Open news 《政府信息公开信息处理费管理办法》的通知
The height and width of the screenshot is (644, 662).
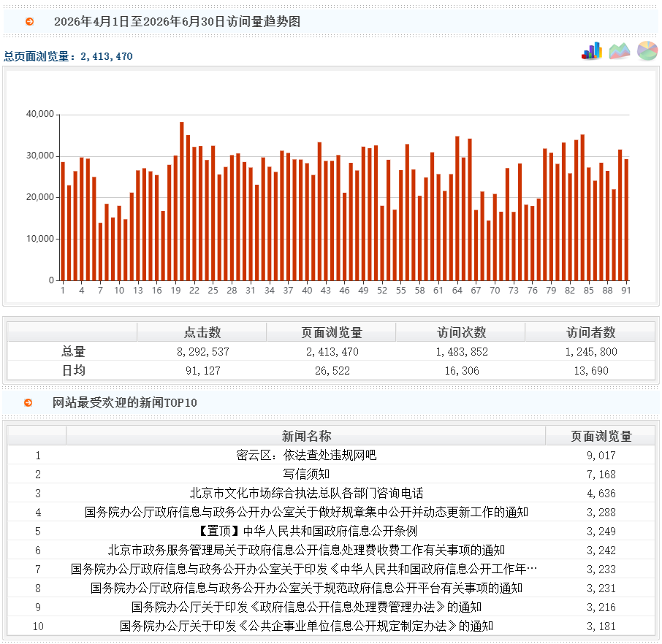pyautogui.click(x=306, y=607)
